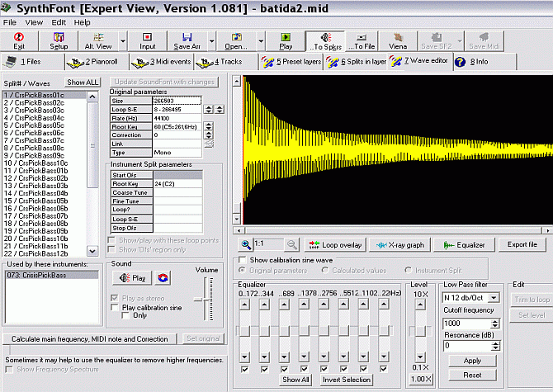Click the Input toolbar icon
Viewport: 553px width, 392px height.
pyautogui.click(x=148, y=41)
